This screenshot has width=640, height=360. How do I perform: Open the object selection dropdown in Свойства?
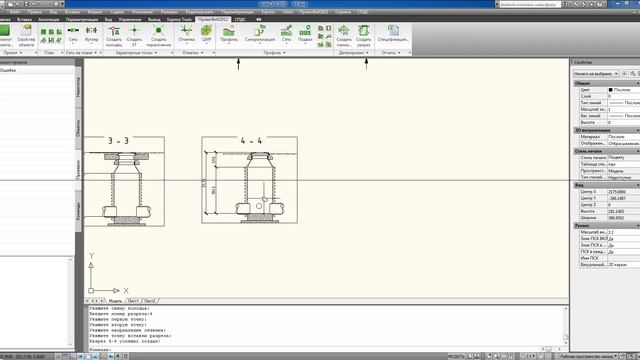[596, 73]
